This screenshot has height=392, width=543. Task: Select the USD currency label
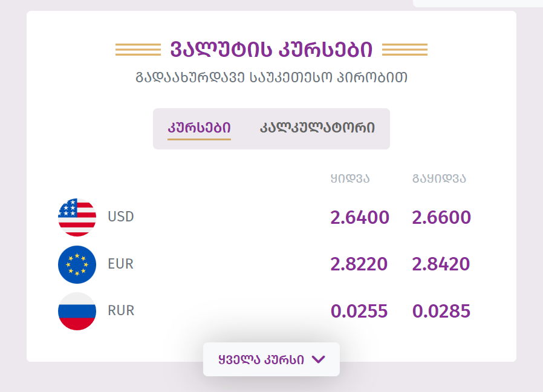tap(121, 217)
